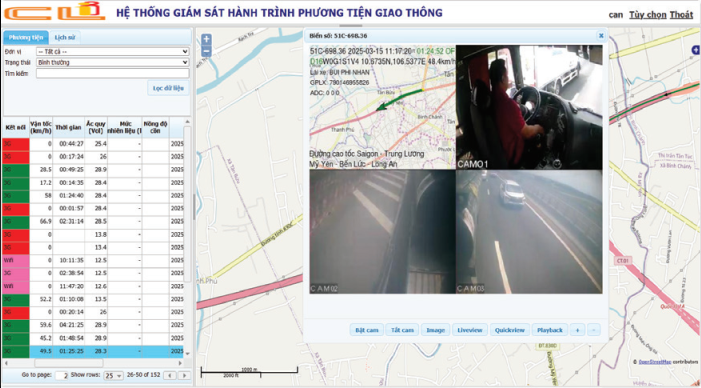Viewport: 701px width, 388px height.
Task: Zoom in the map with the plus icon
Action: point(206,39)
